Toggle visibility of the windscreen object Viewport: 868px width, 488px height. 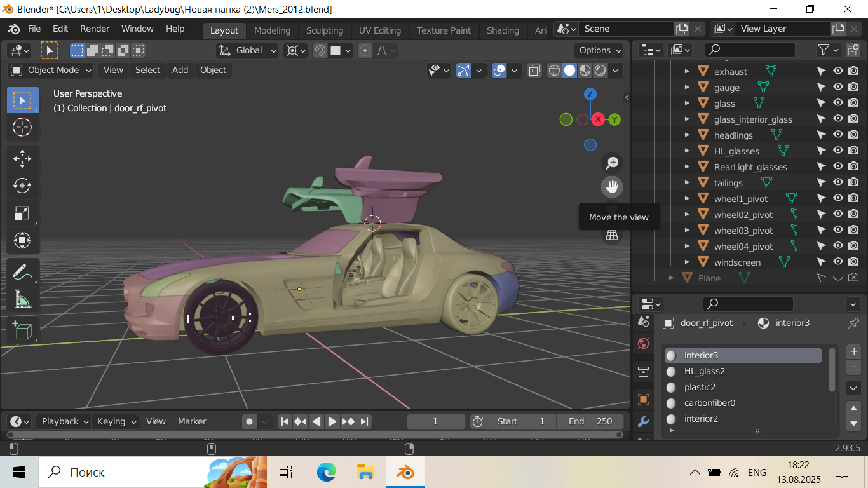pos(838,262)
